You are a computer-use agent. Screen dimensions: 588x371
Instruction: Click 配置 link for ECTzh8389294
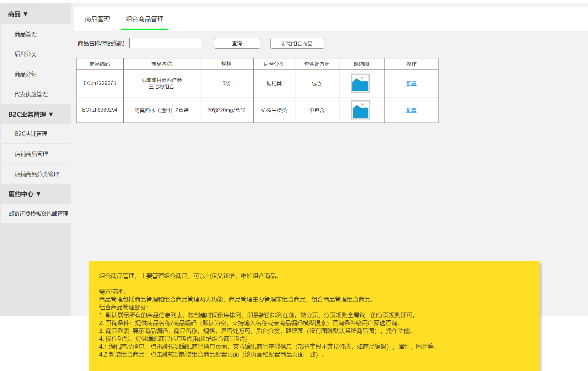point(411,110)
